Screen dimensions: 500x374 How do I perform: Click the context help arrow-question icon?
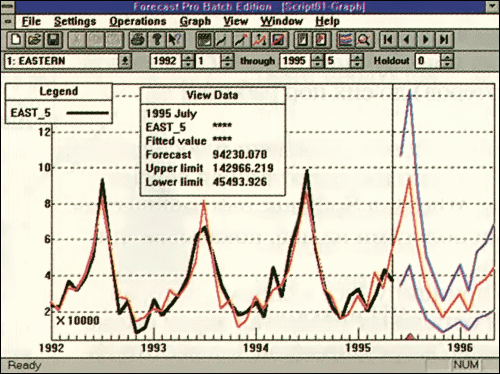click(176, 40)
